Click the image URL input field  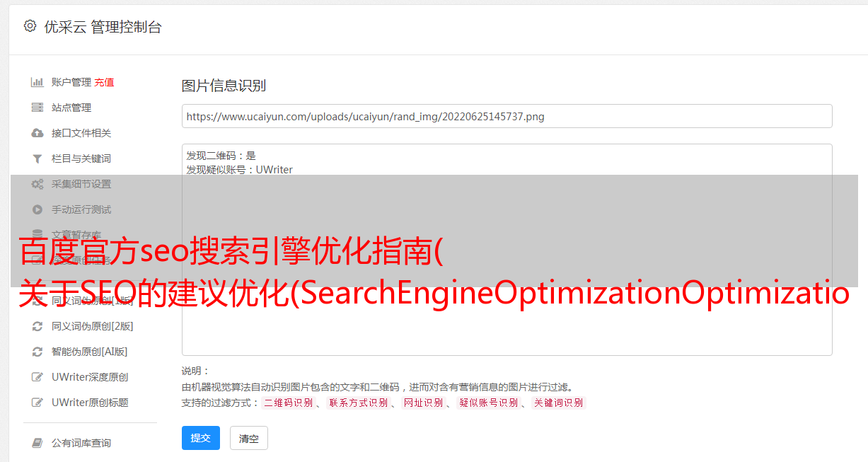click(x=507, y=116)
